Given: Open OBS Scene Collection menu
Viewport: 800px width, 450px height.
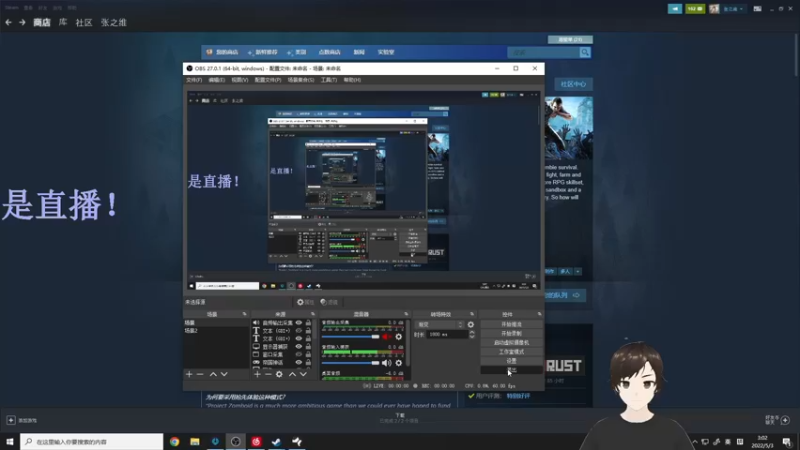Looking at the screenshot, I should point(301,80).
